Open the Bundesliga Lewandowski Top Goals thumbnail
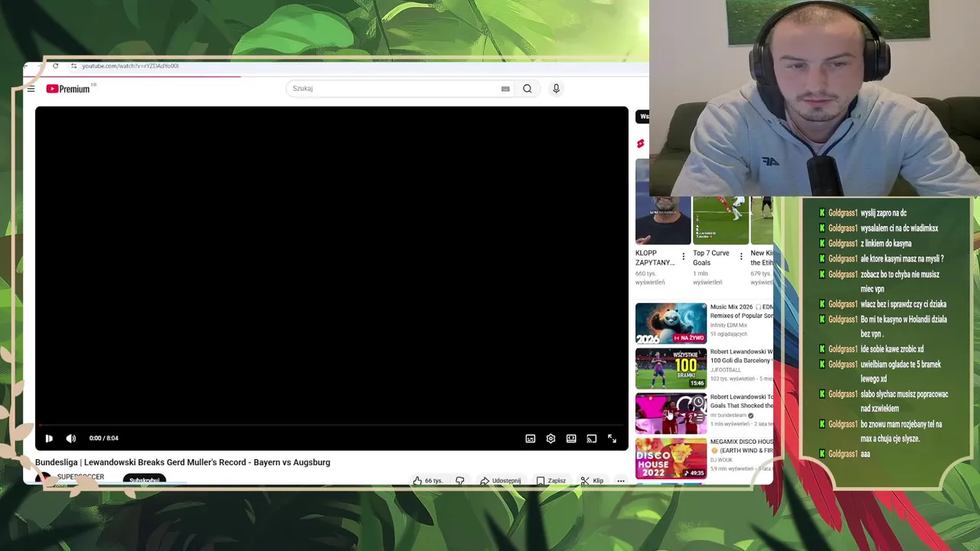The height and width of the screenshot is (551, 980). (x=671, y=413)
